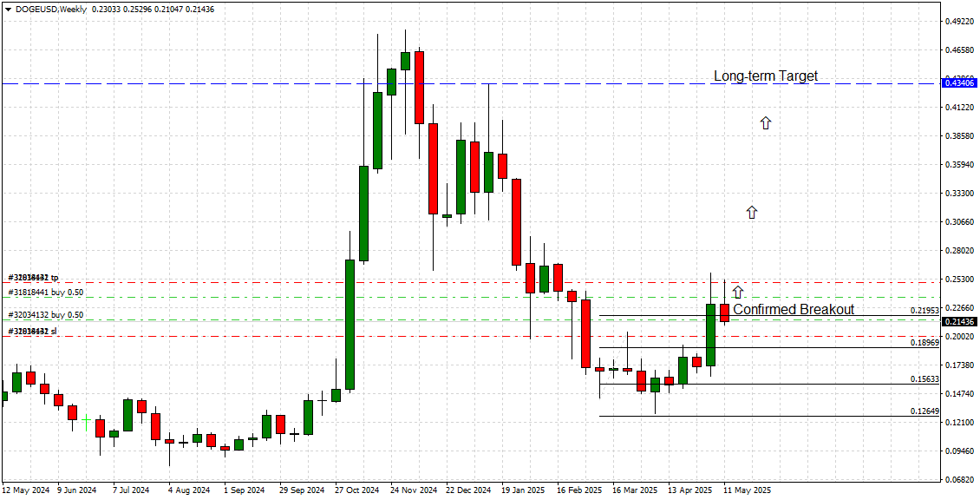Click the close value 0.21436 in header
This screenshot has height=500, width=980.
201,10
